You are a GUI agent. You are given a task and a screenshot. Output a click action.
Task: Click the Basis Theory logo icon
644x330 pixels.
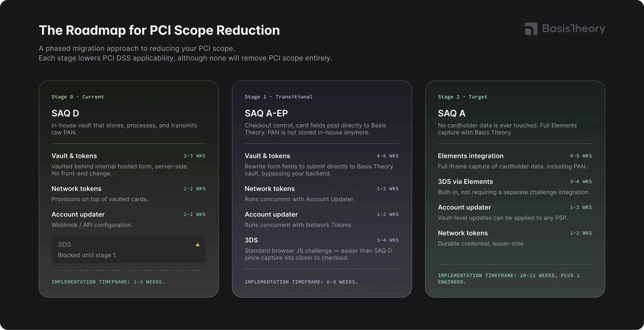(531, 29)
